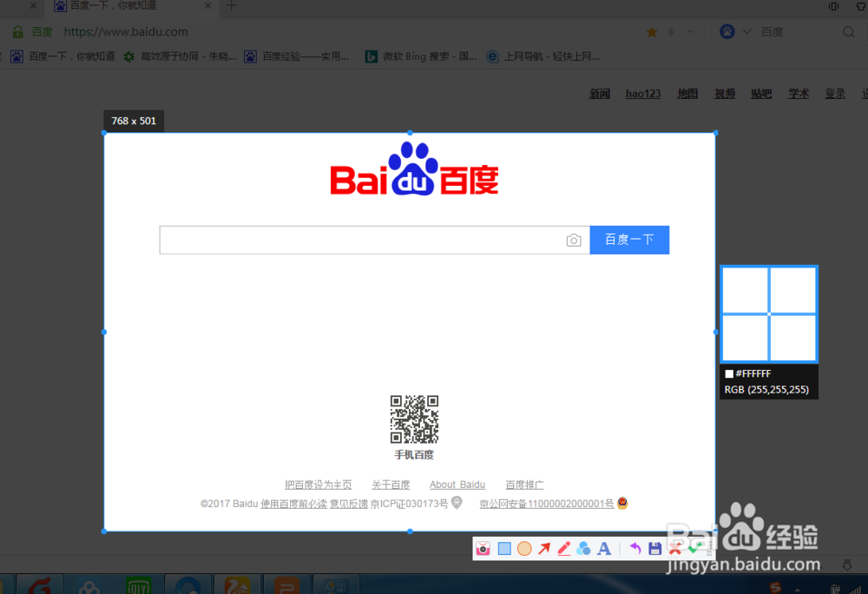
Task: Undo last annotation with purple arrow
Action: tap(635, 549)
